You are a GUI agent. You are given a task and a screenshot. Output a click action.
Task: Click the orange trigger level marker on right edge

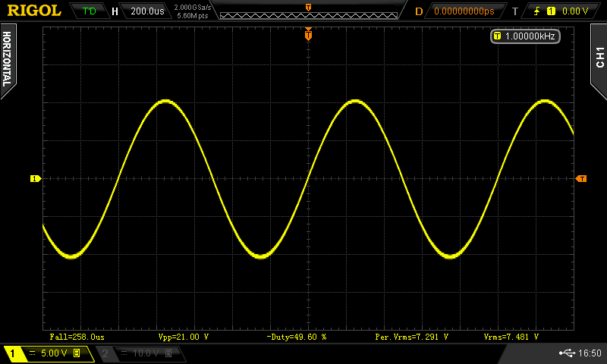pyautogui.click(x=581, y=179)
